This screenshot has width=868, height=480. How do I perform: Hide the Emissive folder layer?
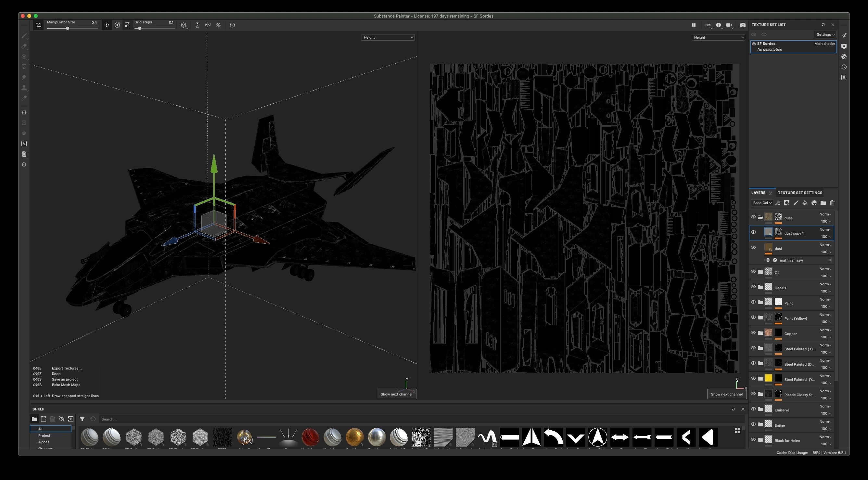(x=753, y=409)
